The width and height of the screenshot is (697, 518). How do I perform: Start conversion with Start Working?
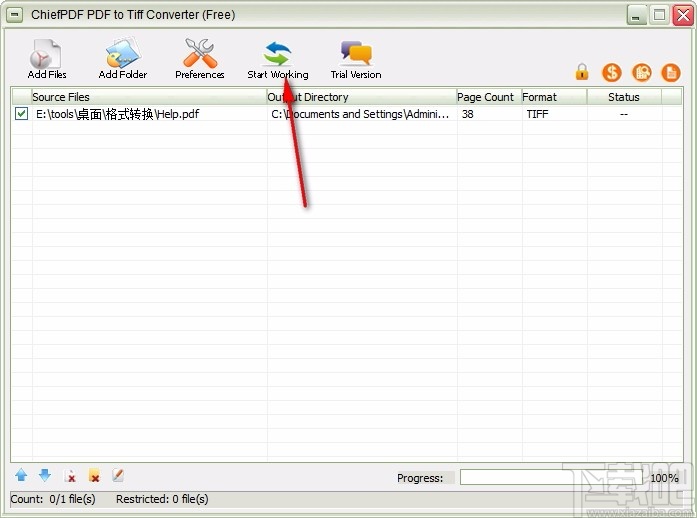coord(277,59)
